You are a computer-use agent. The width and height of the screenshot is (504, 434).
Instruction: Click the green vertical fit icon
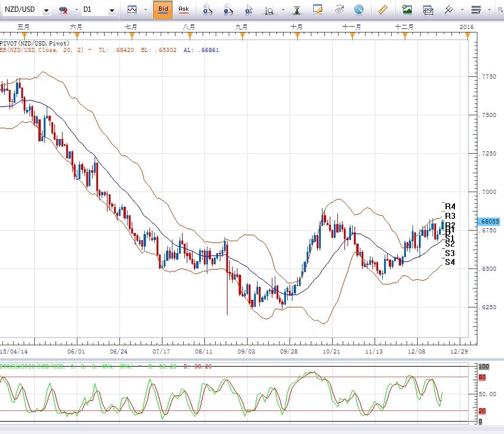(297, 9)
